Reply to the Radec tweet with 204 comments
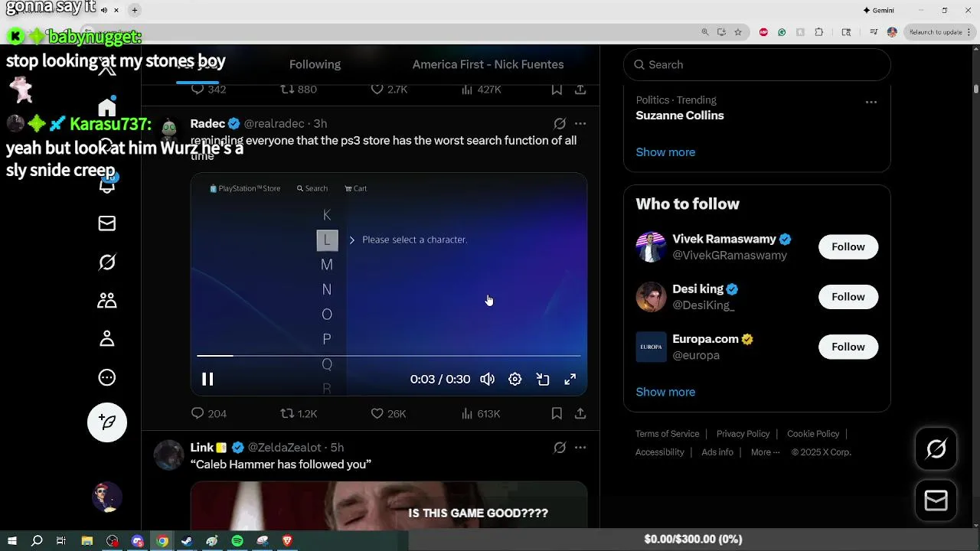The image size is (980, 551). 208,413
